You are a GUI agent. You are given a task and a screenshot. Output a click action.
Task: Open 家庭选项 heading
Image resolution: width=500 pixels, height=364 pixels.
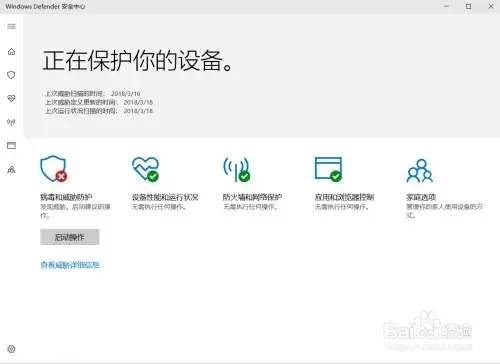(x=421, y=197)
